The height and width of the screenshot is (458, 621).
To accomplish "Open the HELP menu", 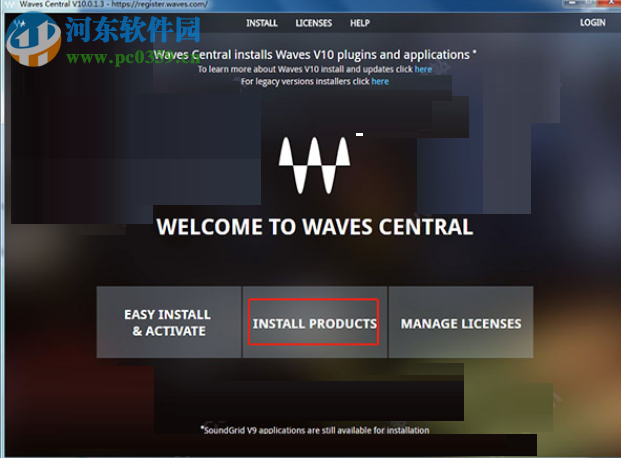I will coord(360,23).
